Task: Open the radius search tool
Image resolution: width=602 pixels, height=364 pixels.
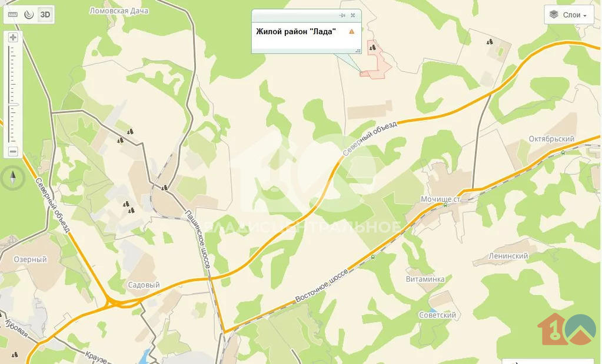Action: (x=29, y=15)
